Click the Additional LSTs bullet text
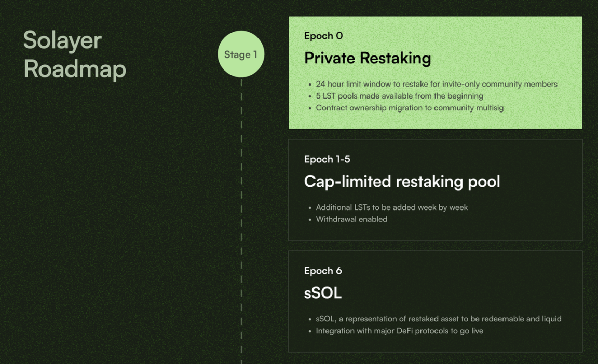Image resolution: width=598 pixels, height=364 pixels. (x=391, y=207)
